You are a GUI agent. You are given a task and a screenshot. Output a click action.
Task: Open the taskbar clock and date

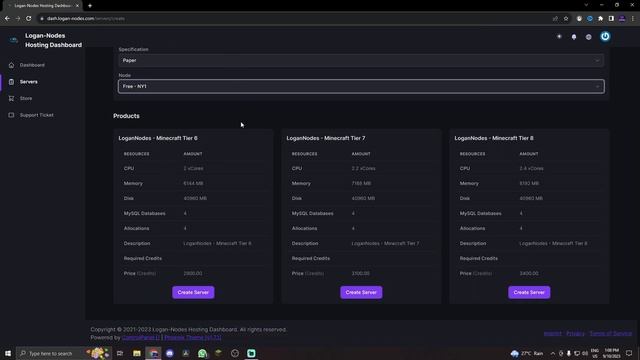click(611, 353)
